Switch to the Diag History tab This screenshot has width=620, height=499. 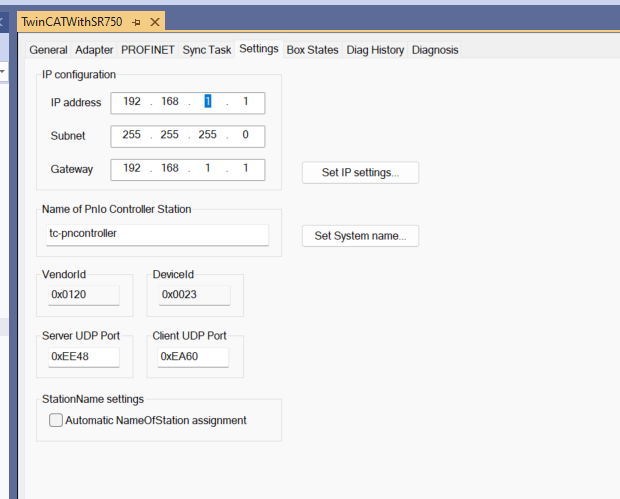tap(375, 50)
